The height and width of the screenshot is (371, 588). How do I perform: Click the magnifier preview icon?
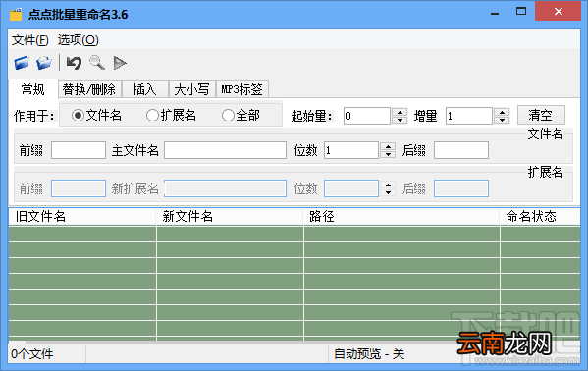(x=97, y=62)
